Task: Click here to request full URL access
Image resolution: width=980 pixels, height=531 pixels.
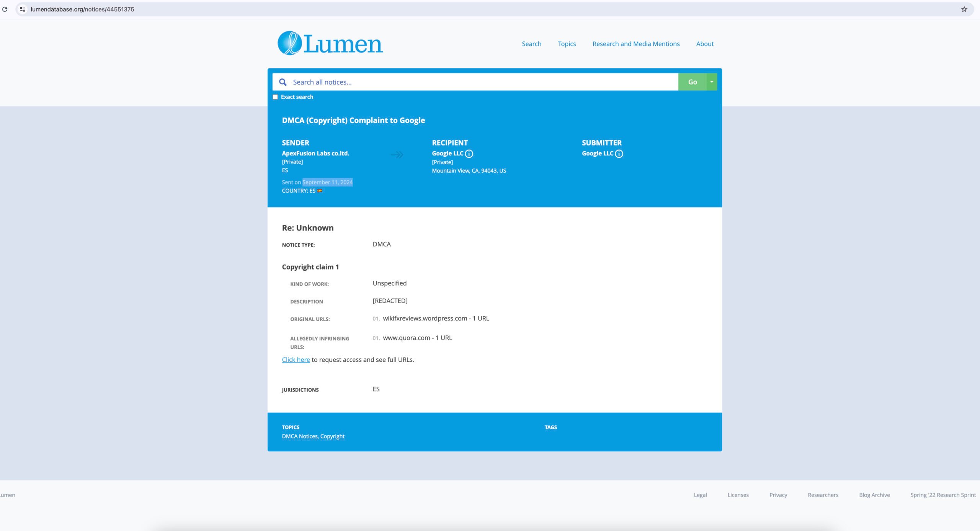Action: tap(296, 359)
